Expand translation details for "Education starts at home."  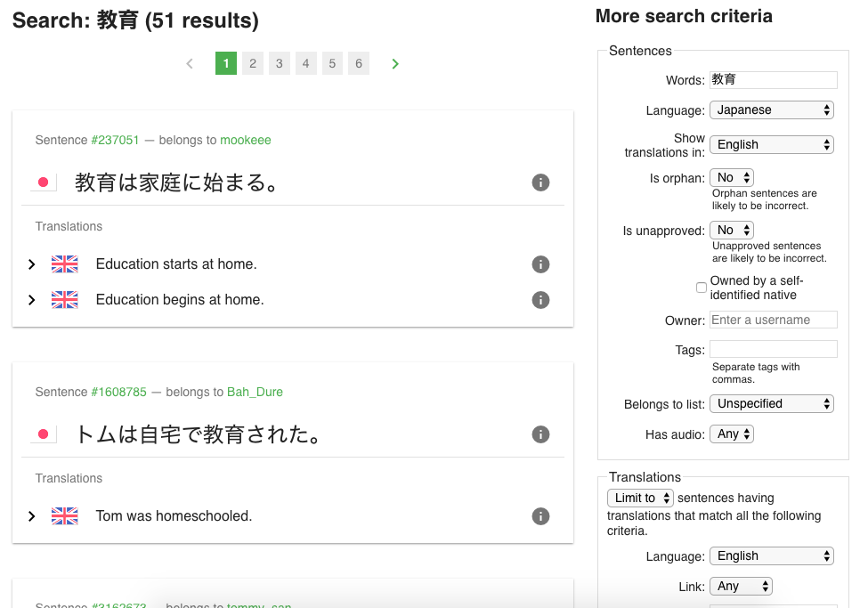(x=31, y=263)
